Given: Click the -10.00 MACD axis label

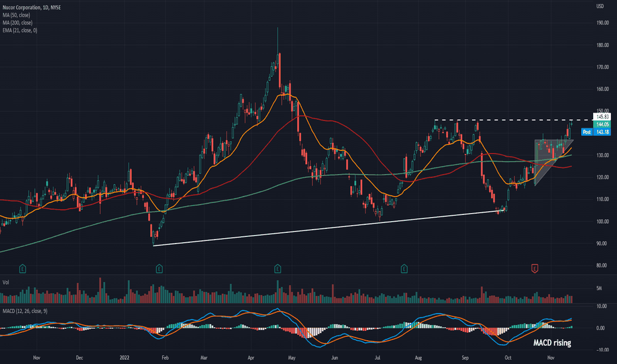Looking at the screenshot, I should pos(602,350).
